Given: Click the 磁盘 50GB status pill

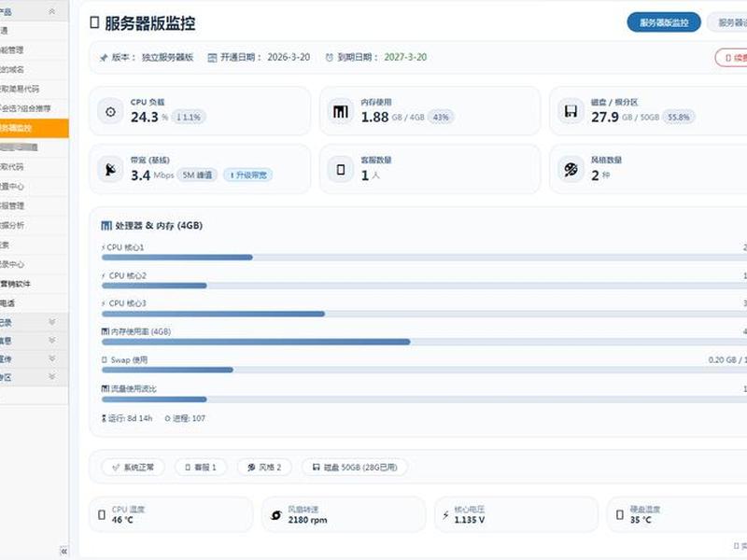Looking at the screenshot, I should pyautogui.click(x=355, y=468).
